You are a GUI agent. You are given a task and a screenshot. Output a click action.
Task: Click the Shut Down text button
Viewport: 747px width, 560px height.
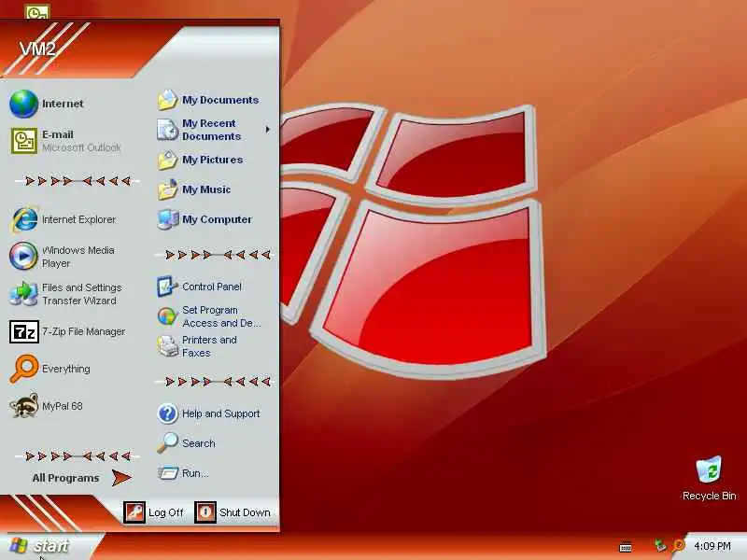click(245, 512)
